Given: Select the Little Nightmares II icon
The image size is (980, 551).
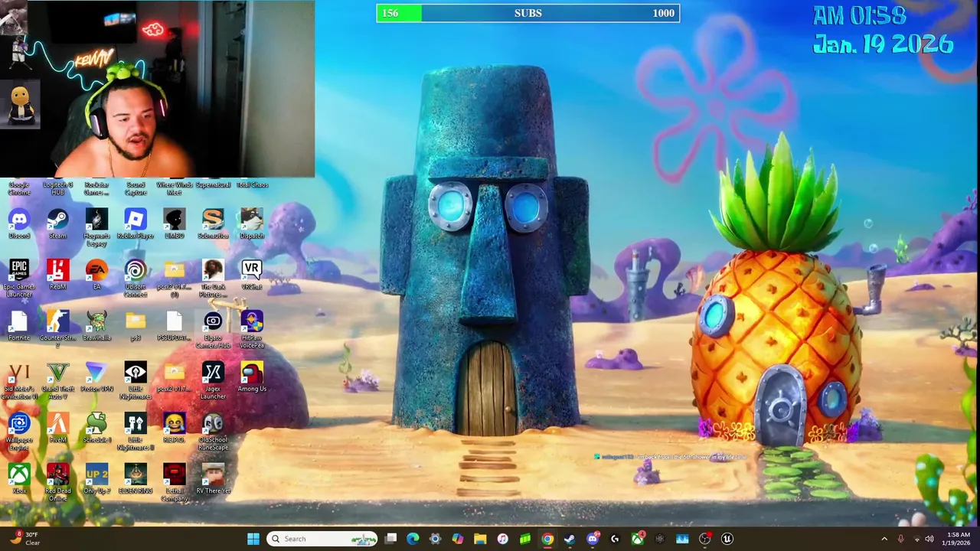Looking at the screenshot, I should pos(136,431).
